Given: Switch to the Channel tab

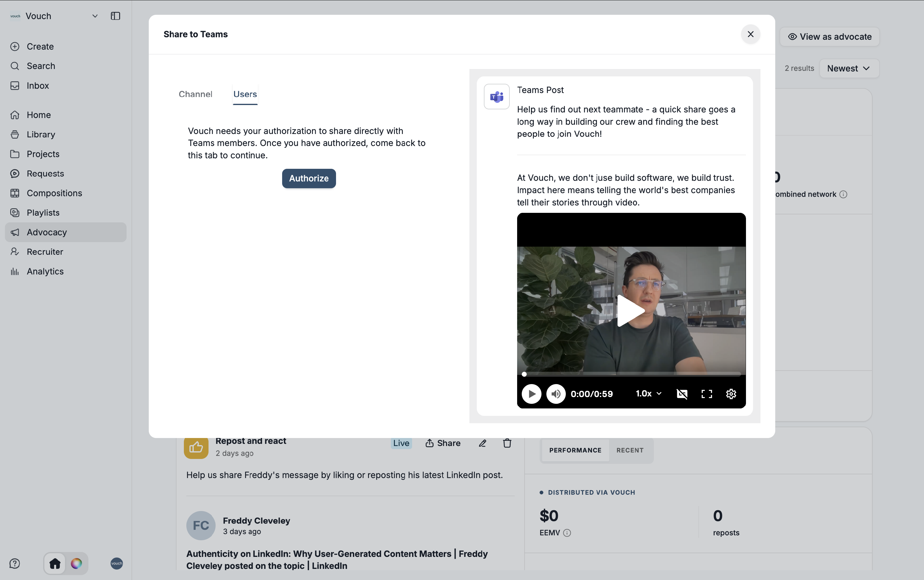Looking at the screenshot, I should coord(196,94).
